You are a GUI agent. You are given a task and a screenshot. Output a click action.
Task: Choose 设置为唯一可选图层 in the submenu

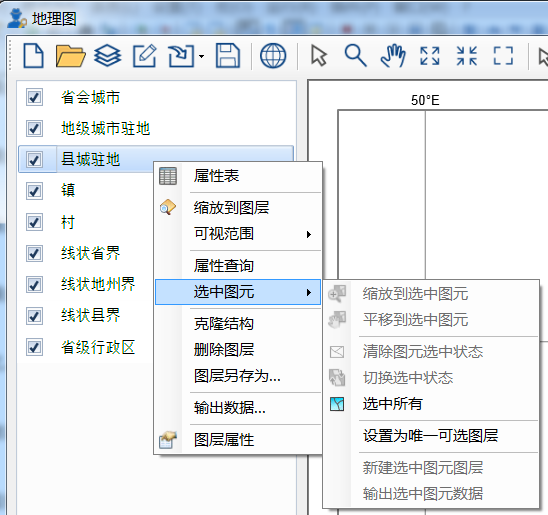click(x=431, y=436)
